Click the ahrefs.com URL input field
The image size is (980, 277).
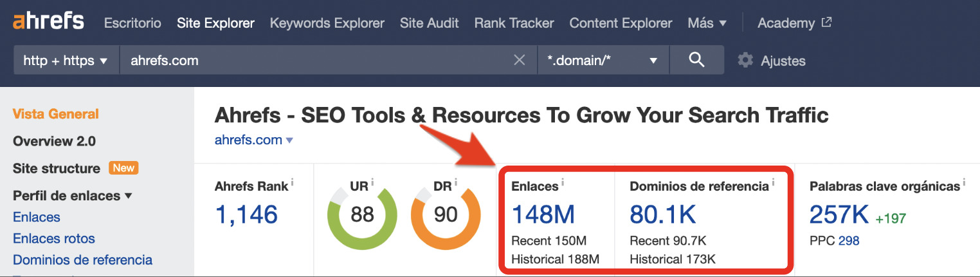point(315,61)
